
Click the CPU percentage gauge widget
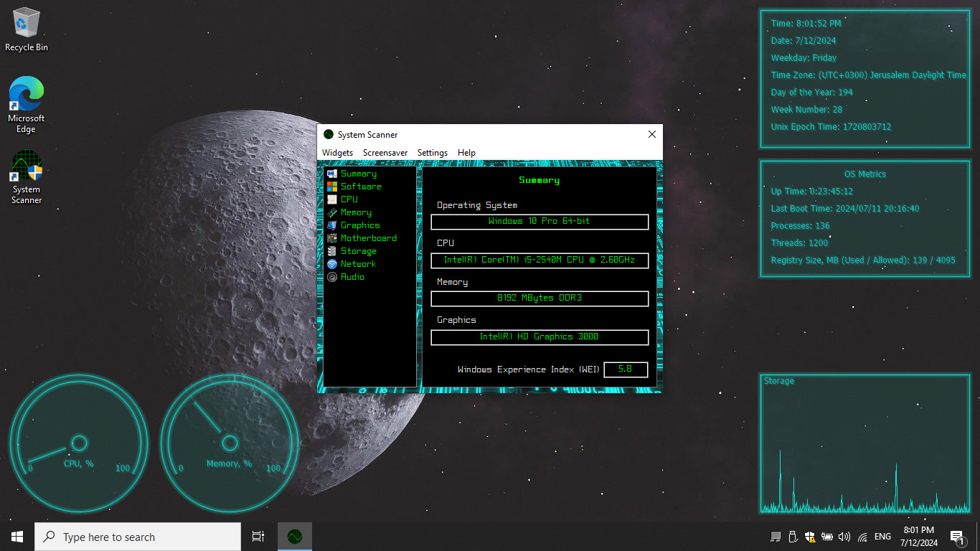pyautogui.click(x=79, y=443)
